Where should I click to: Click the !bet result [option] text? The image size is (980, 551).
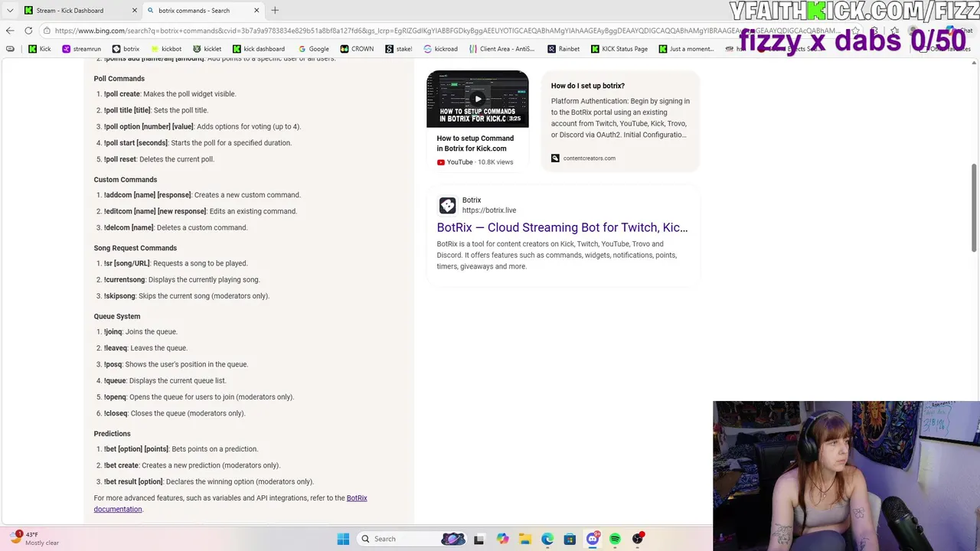pos(133,482)
